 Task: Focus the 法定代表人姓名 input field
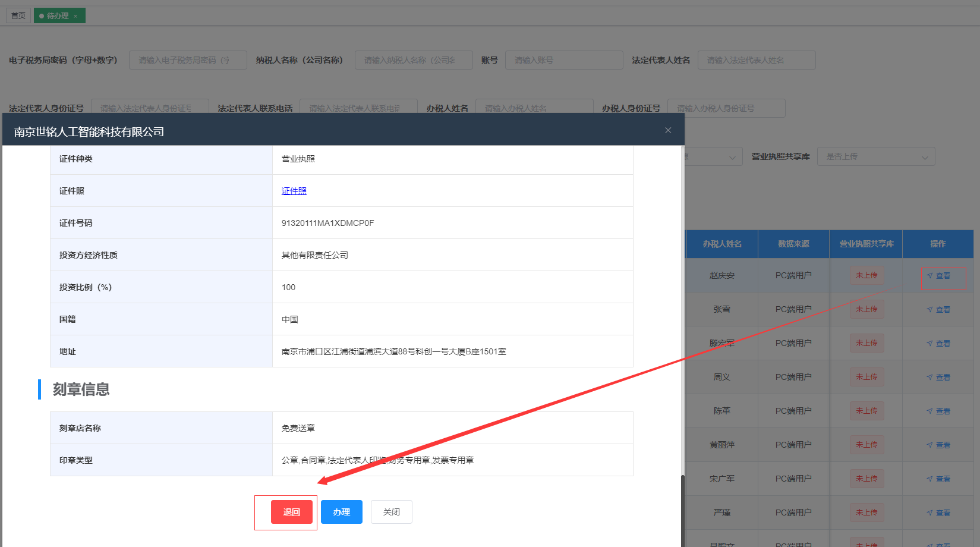(x=757, y=60)
